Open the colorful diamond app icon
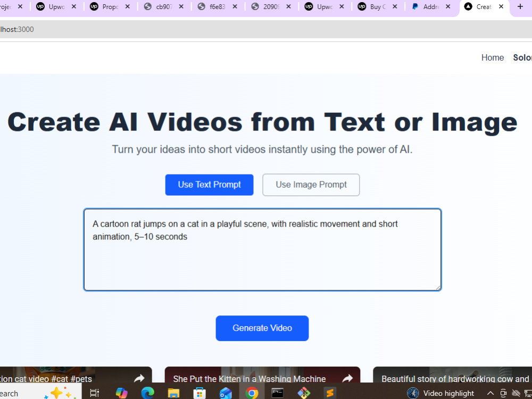Image resolution: width=532 pixels, height=399 pixels. click(x=303, y=393)
